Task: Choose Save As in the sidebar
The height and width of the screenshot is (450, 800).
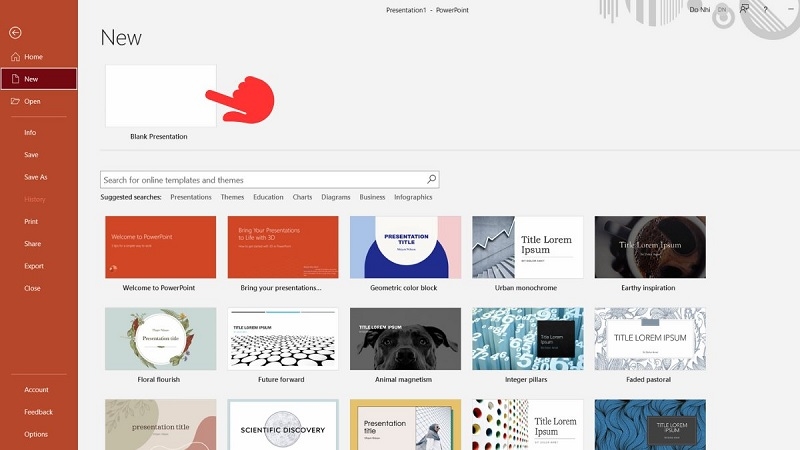Action: tap(36, 177)
